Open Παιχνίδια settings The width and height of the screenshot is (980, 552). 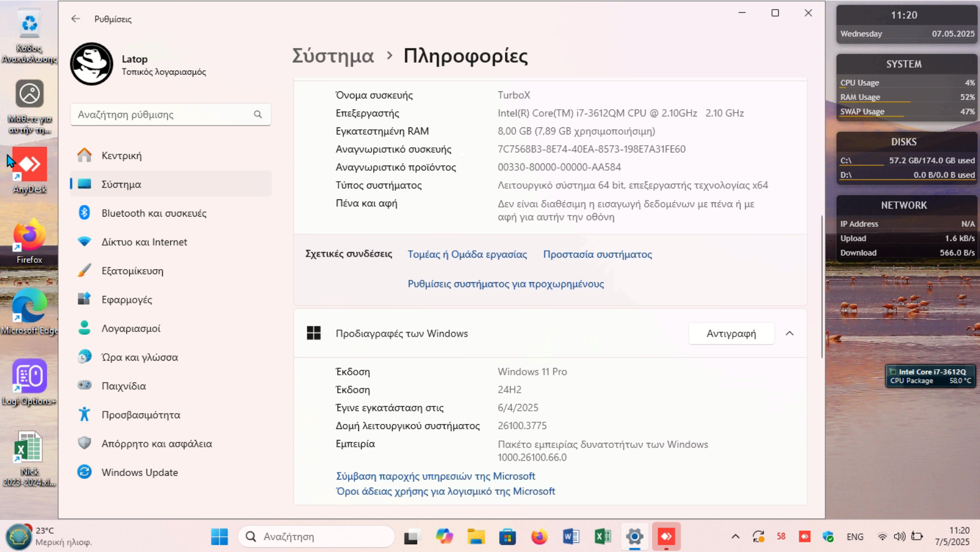[x=171, y=386]
